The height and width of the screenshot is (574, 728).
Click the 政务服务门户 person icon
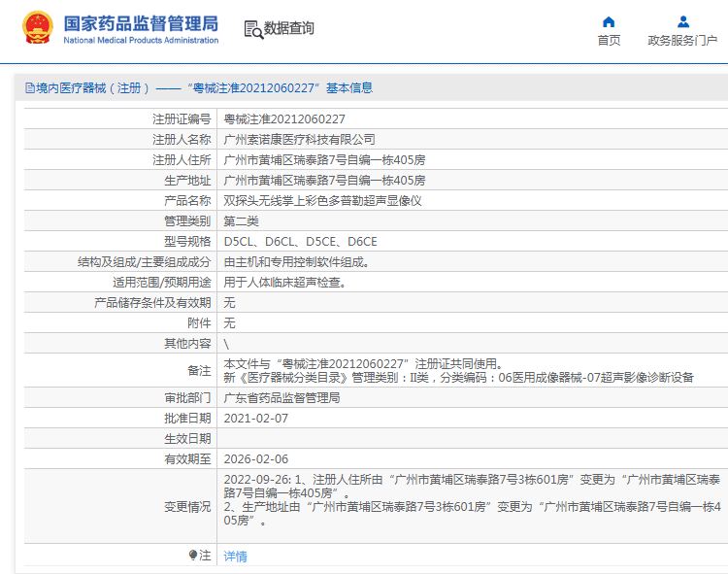pos(682,21)
